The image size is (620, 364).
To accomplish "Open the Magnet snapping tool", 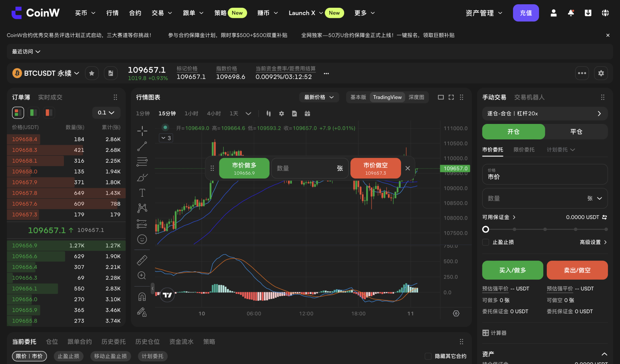I will coord(142,296).
